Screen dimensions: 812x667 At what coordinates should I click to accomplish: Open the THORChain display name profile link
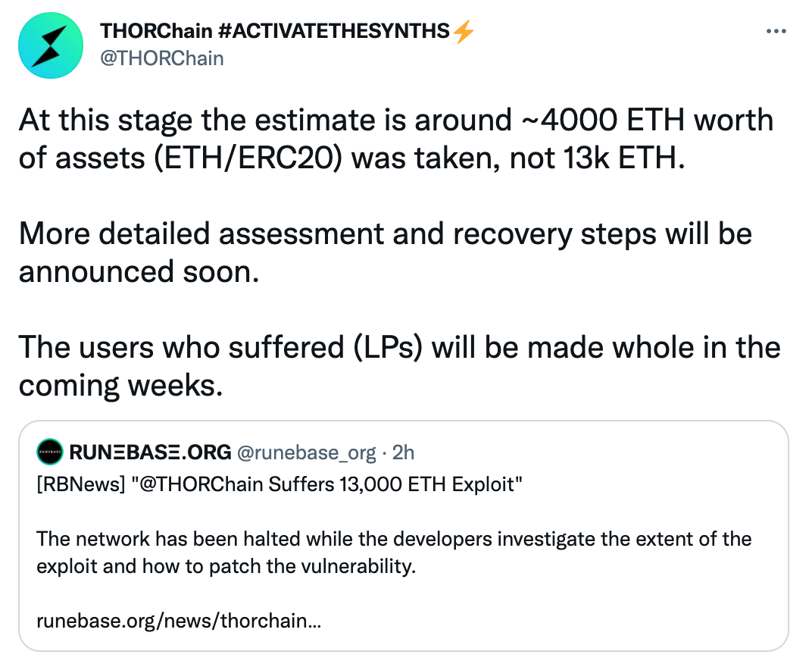(156, 31)
